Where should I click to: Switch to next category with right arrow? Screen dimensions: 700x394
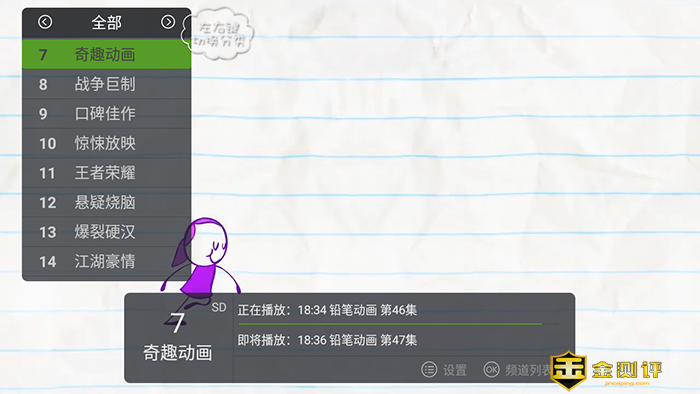tap(168, 22)
